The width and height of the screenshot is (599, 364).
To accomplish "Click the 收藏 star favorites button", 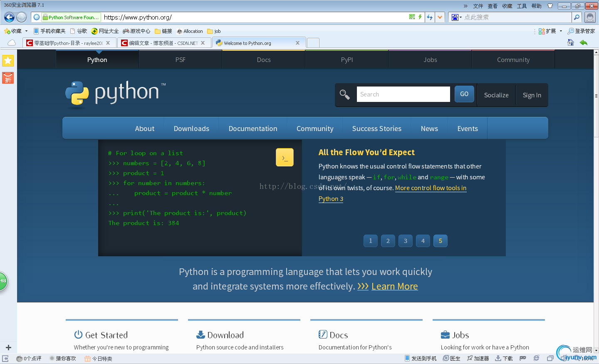I will 13,31.
